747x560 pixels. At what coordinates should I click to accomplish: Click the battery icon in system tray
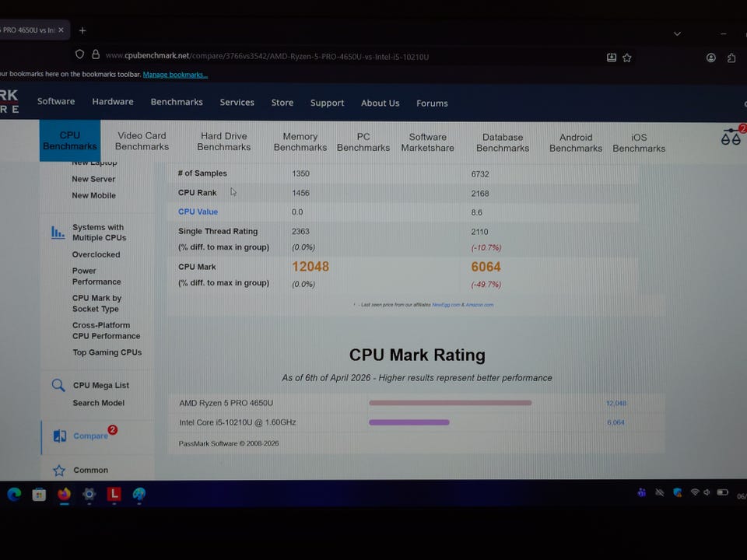click(x=722, y=492)
